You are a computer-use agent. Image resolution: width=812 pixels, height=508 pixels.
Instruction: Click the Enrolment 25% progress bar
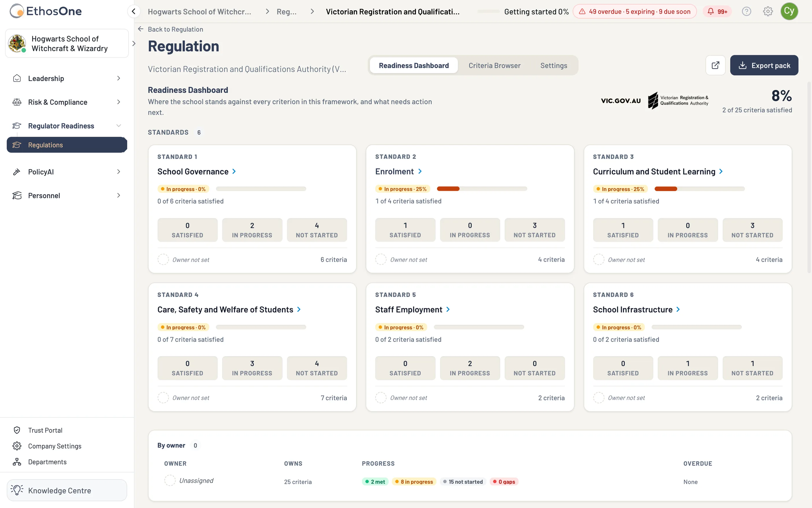point(482,189)
